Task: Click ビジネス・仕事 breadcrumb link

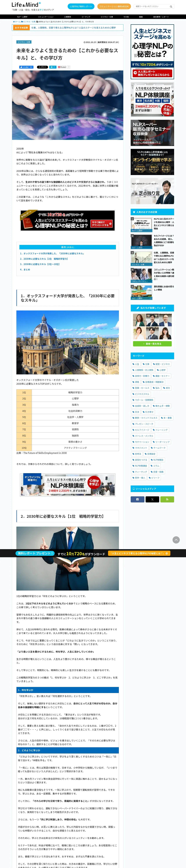Action: point(28,22)
